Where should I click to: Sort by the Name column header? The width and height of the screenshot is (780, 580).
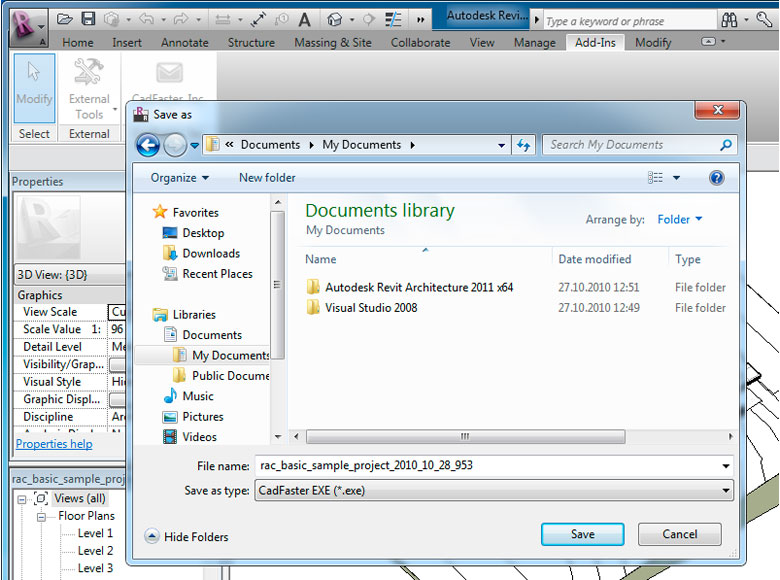pyautogui.click(x=321, y=259)
